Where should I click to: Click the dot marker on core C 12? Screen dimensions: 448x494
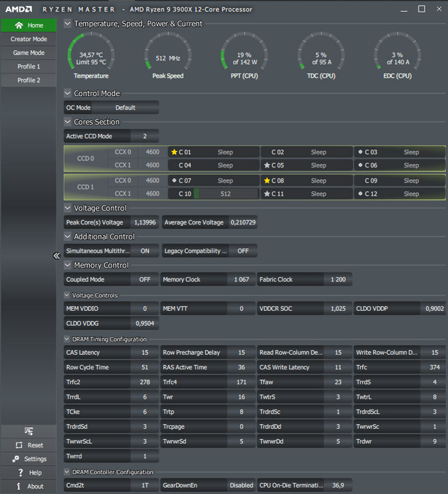point(360,193)
